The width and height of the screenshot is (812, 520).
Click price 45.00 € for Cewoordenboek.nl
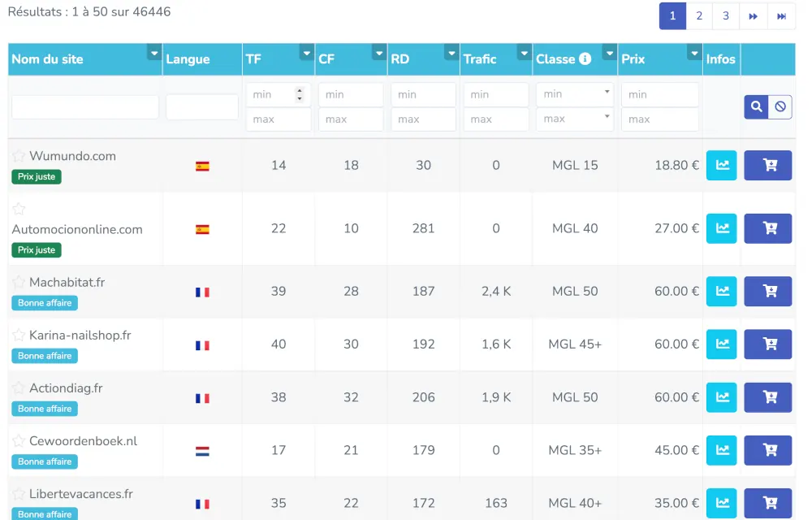pyautogui.click(x=676, y=450)
